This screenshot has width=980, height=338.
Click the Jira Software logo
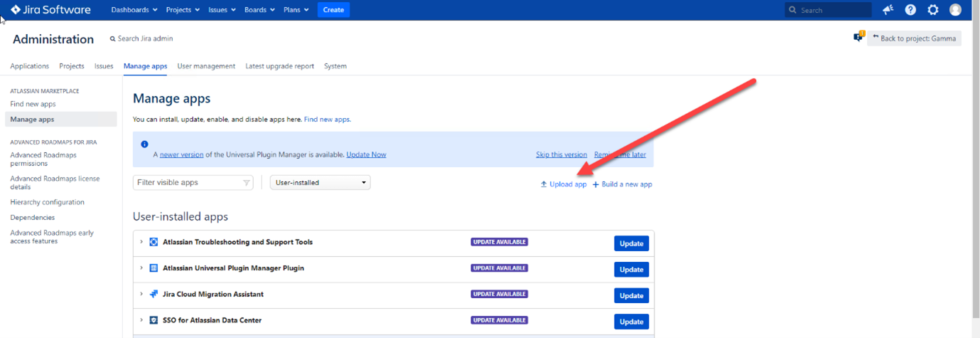click(50, 10)
